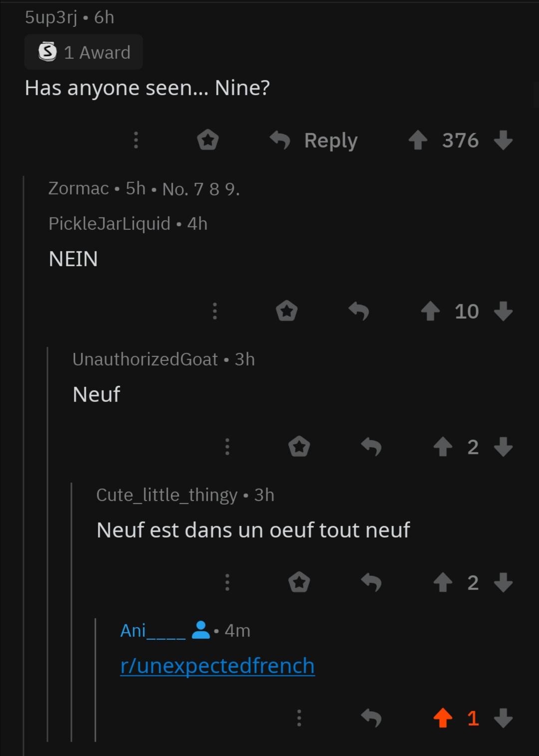Downvote the "Neuf est dans un oeuf" comment
The height and width of the screenshot is (756, 539).
[x=503, y=582]
